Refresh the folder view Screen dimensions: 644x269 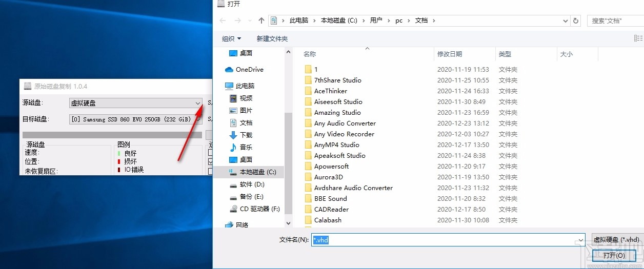(576, 20)
